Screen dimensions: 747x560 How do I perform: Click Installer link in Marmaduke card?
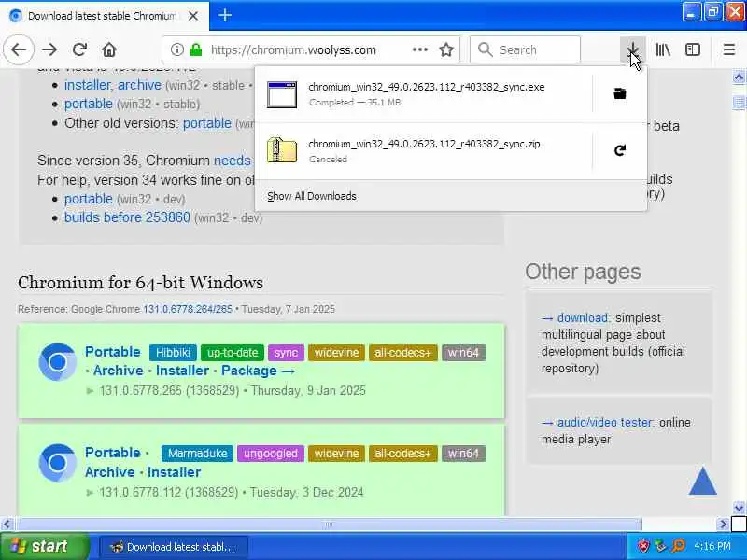pyautogui.click(x=174, y=472)
